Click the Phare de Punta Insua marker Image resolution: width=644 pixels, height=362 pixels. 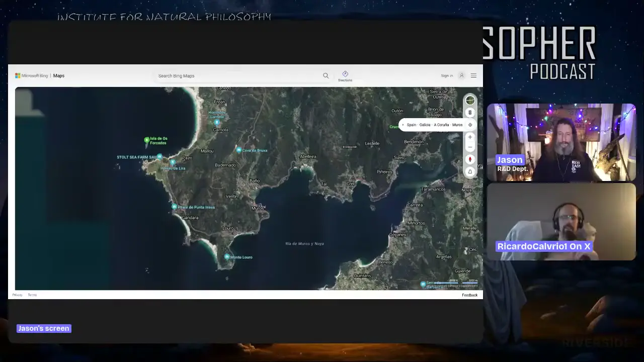point(174,207)
